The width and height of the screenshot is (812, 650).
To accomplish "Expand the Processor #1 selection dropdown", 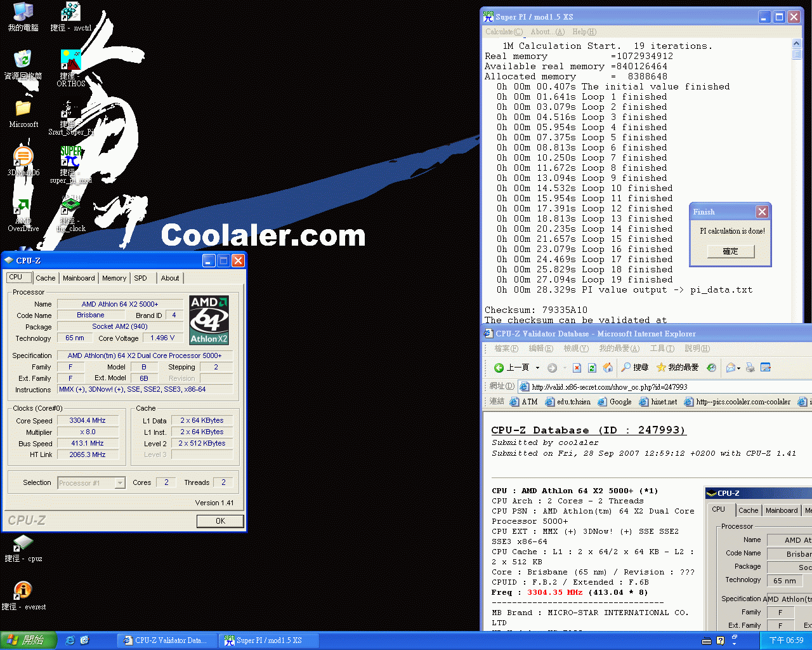I will [x=120, y=483].
